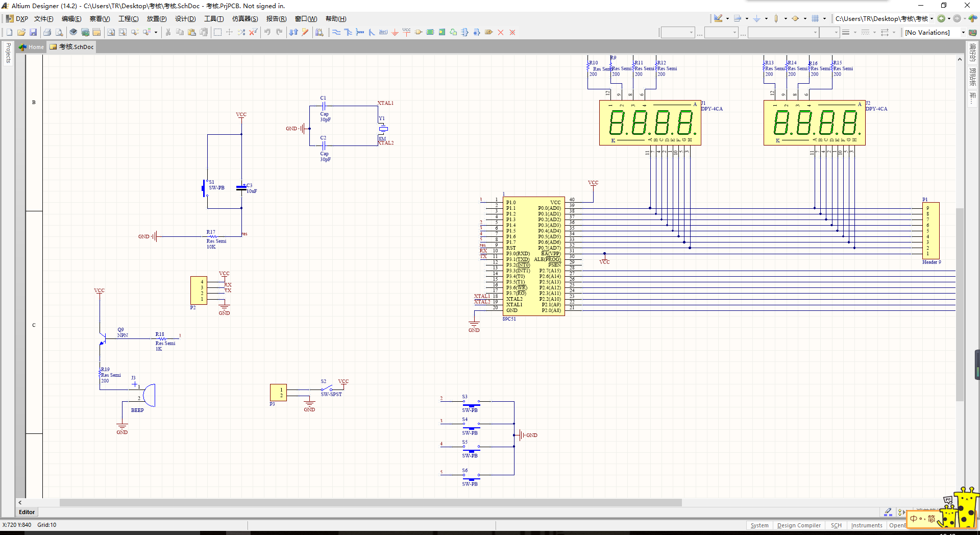Expand the utility drawing tools dropdown
The width and height of the screenshot is (980, 535).
pyautogui.click(x=727, y=18)
